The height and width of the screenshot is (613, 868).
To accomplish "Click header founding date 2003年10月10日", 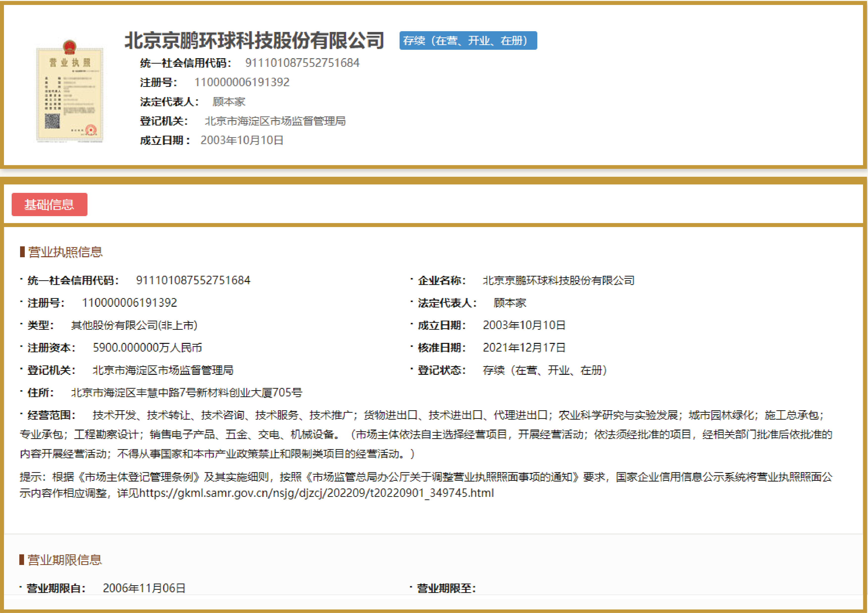I will click(x=242, y=140).
